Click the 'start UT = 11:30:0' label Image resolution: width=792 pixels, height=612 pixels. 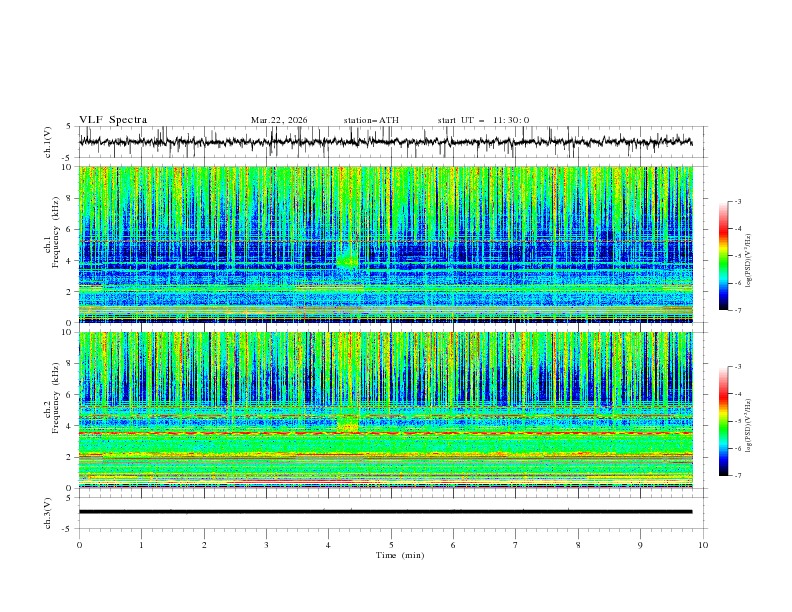(x=483, y=120)
